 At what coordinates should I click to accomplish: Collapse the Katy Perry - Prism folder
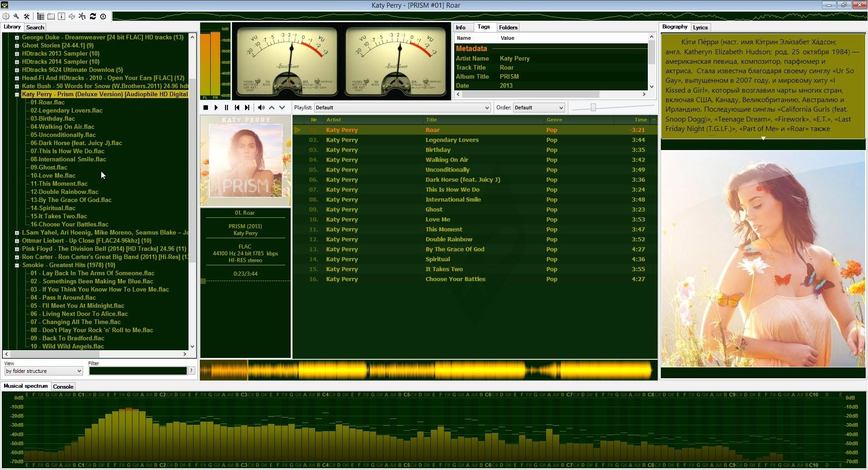click(17, 94)
